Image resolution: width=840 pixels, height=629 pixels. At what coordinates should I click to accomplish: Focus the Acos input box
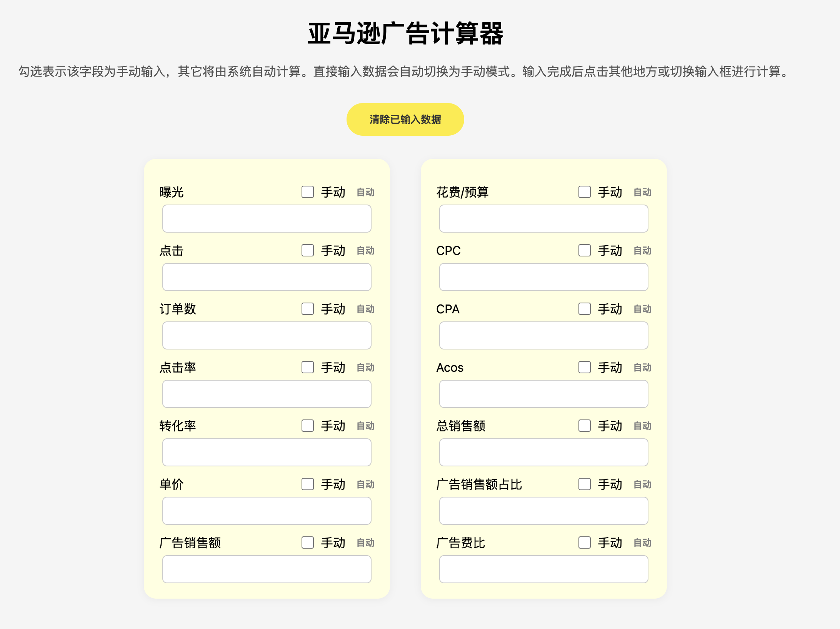coord(544,394)
